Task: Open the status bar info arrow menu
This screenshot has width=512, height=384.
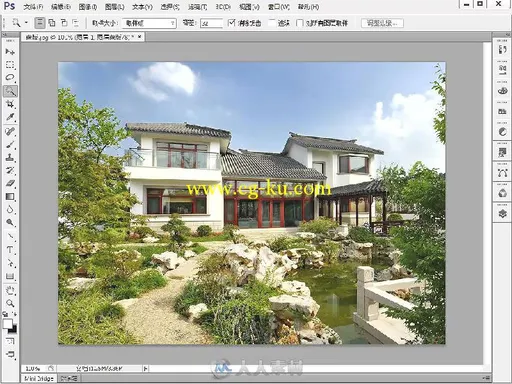Action: [x=145, y=368]
